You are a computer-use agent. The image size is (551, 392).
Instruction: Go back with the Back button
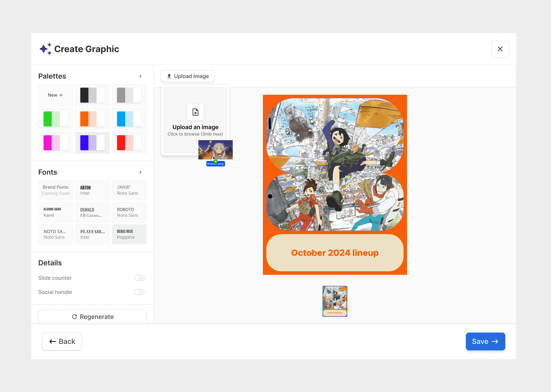62,341
